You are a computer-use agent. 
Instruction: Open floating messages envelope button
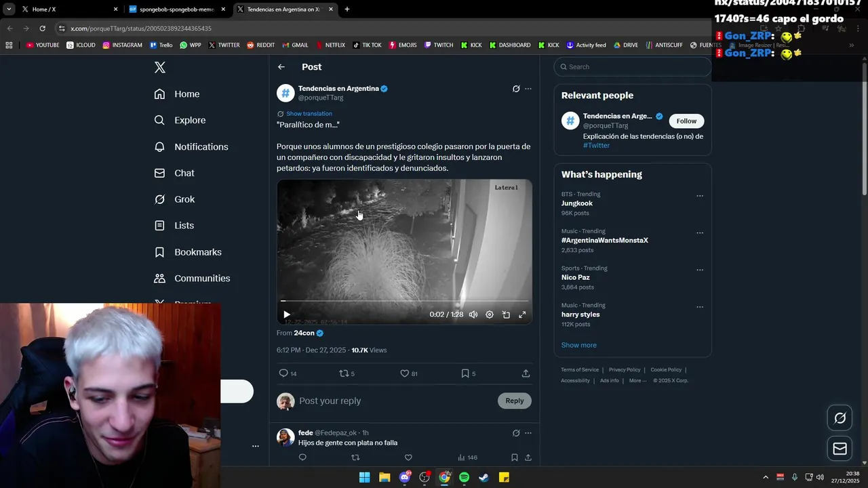coord(840,449)
